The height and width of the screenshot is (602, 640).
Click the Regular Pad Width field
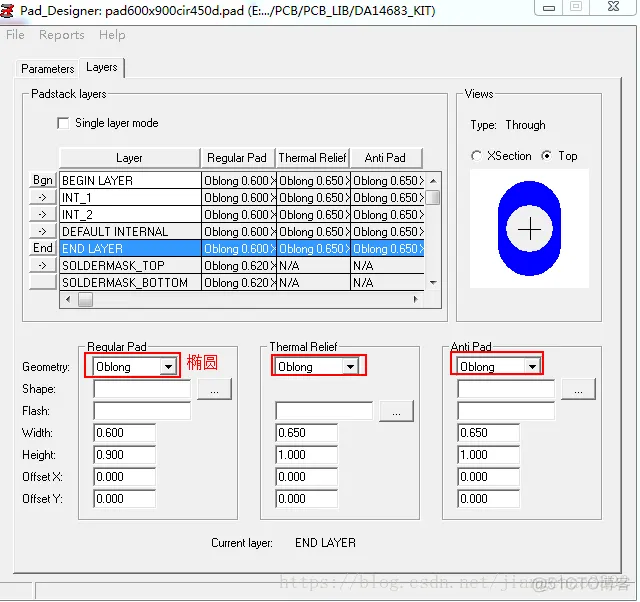coord(124,433)
